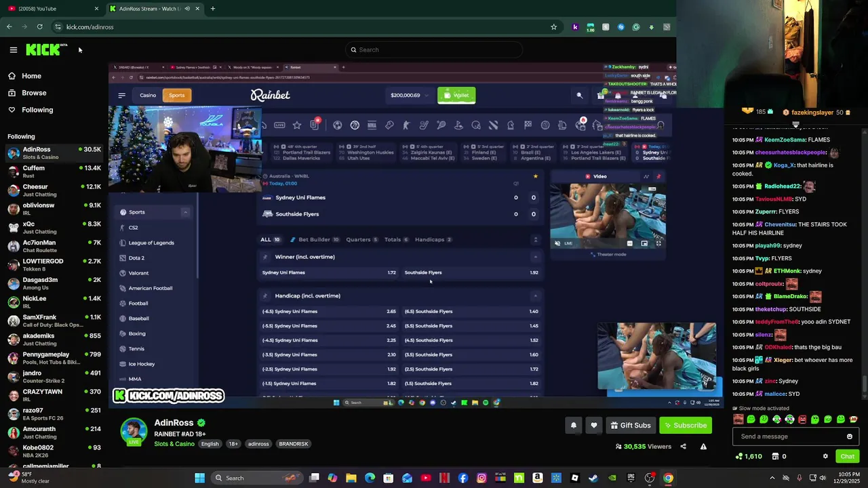Image resolution: width=868 pixels, height=488 pixels.
Task: Click the green Chat send button
Action: click(x=847, y=457)
